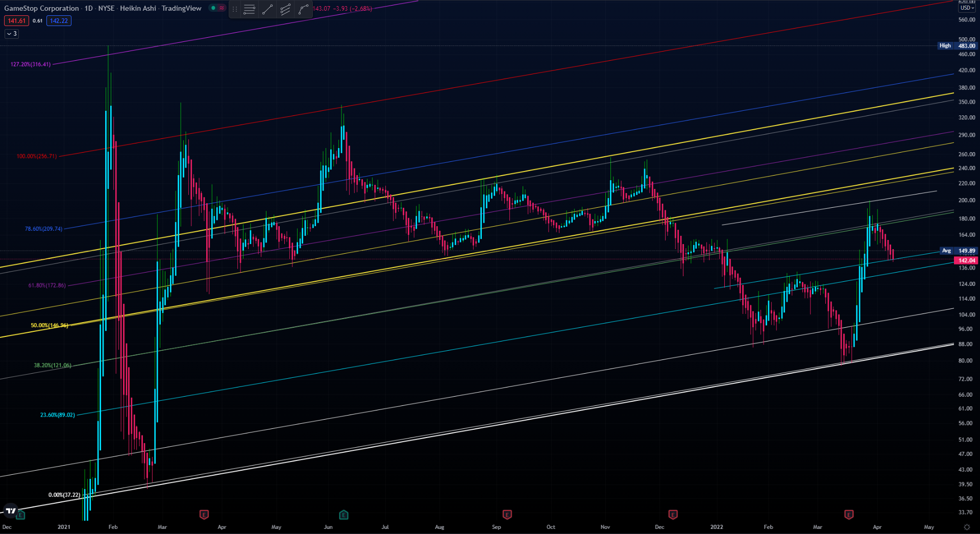Click the 33.70 price scale value
The height and width of the screenshot is (534, 980).
point(966,512)
